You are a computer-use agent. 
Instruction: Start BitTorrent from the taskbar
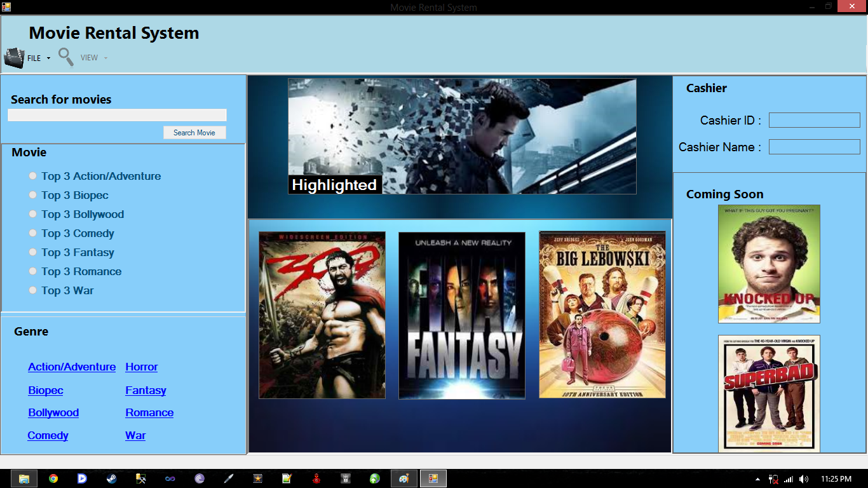click(200, 478)
